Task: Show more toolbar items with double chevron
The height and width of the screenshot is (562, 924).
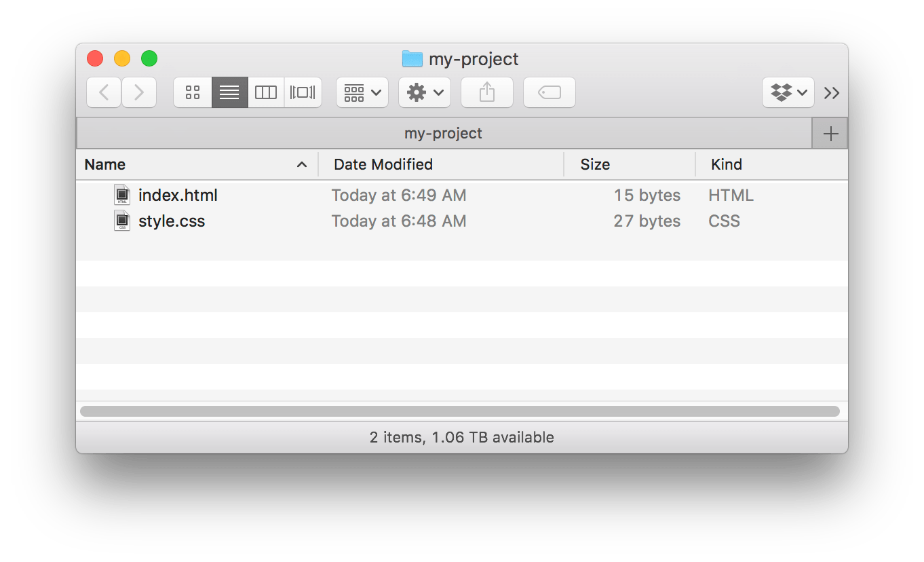Action: [832, 93]
